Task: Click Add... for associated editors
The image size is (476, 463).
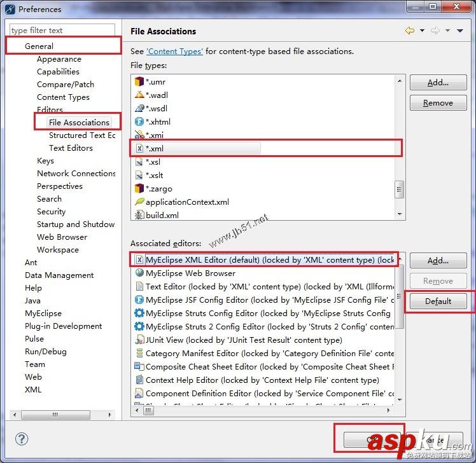Action: [438, 261]
